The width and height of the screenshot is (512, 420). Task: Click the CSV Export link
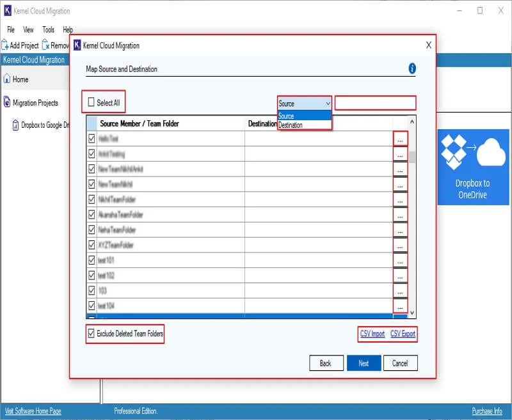[x=403, y=334]
